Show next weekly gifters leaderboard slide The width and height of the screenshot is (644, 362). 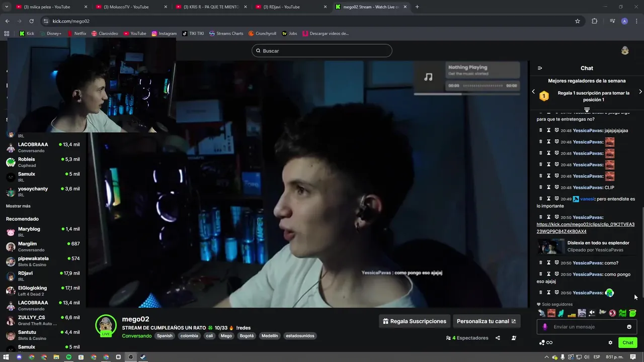click(640, 92)
